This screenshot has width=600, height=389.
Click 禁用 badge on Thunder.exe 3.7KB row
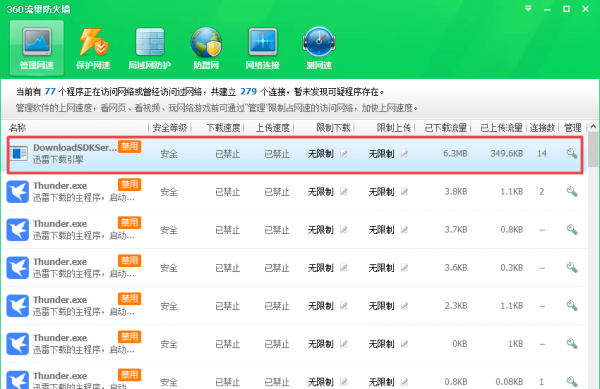(x=129, y=223)
